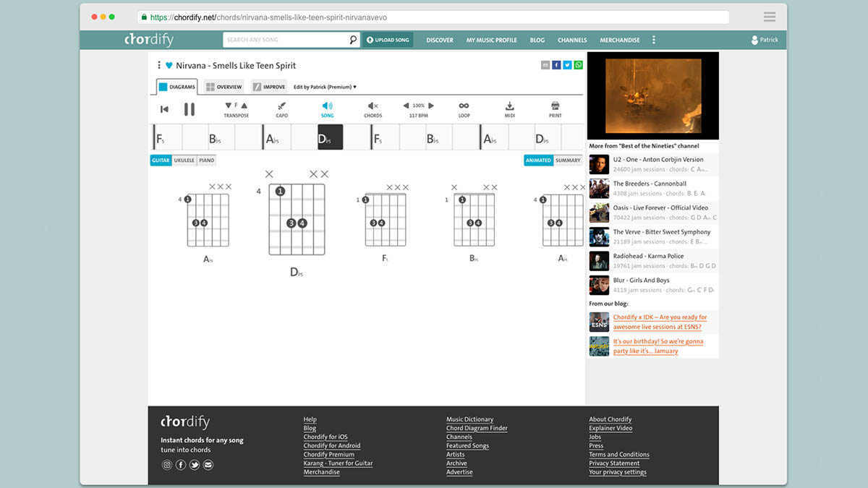
Task: Switch to Animated chord view
Action: tap(538, 160)
